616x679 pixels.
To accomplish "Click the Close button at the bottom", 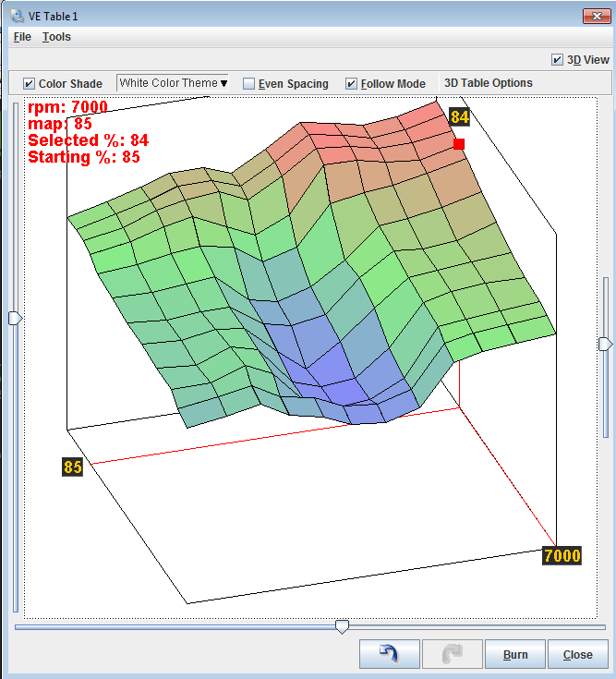I will click(x=577, y=654).
